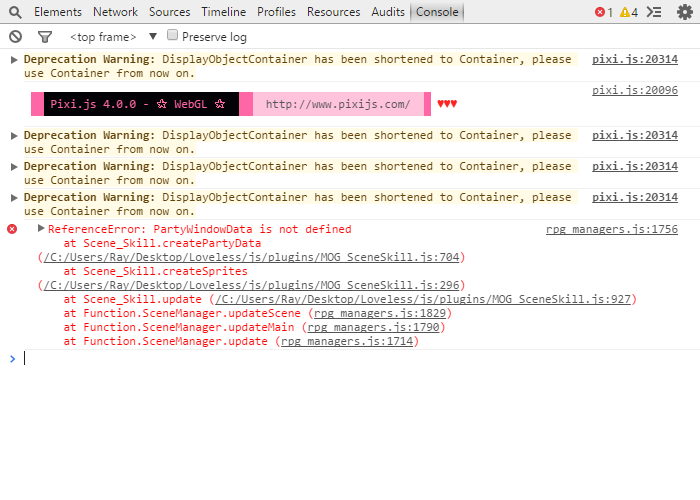Select the Console tab
Screen dimensions: 700x500
pos(437,12)
